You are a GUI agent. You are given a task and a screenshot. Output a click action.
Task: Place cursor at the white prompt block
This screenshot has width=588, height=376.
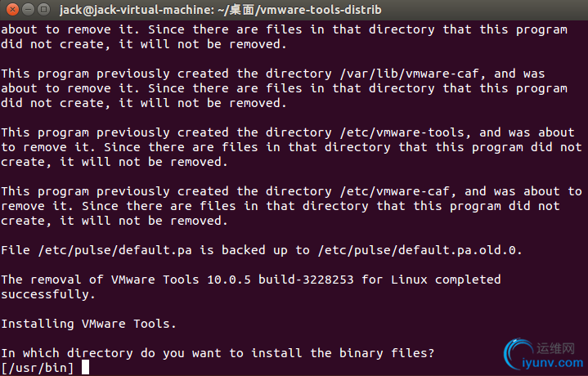tap(86, 367)
